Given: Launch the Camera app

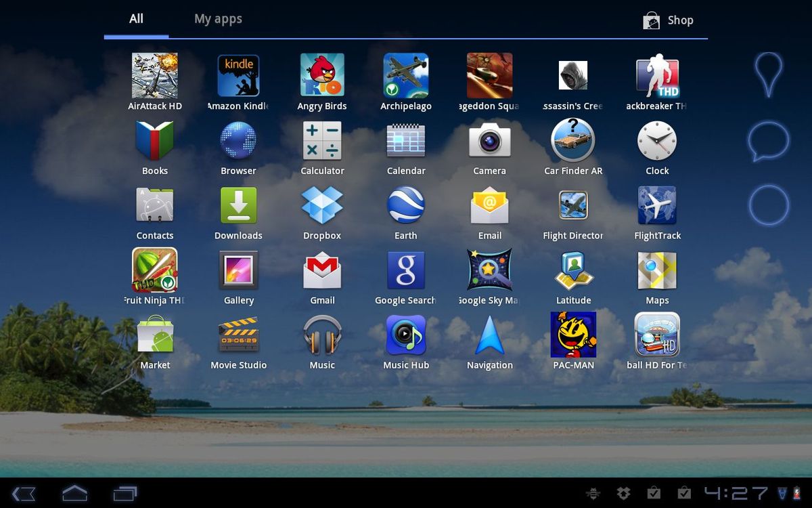Looking at the screenshot, I should (x=489, y=140).
